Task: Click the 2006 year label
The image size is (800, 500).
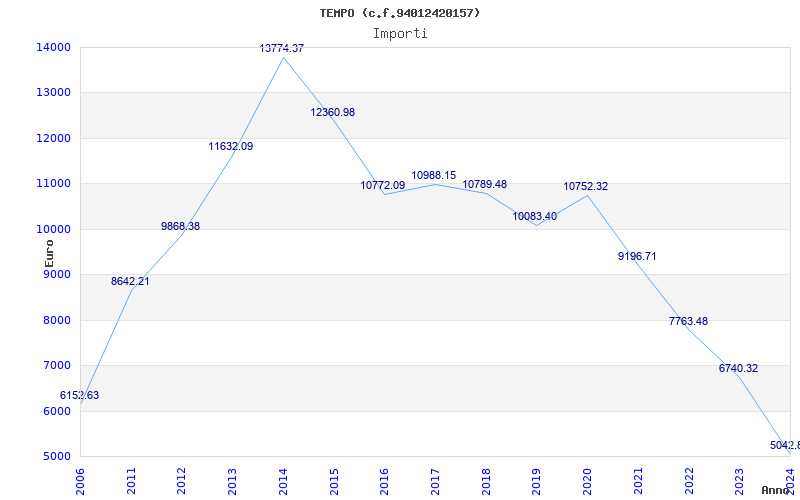Action: pos(80,482)
